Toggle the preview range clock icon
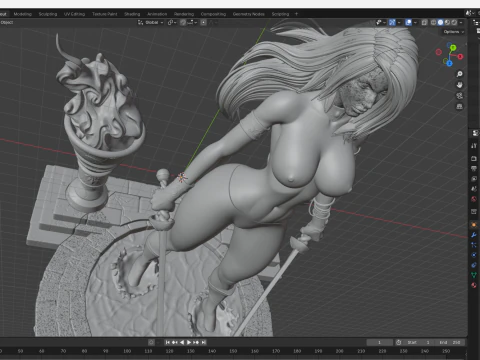 coord(398,342)
